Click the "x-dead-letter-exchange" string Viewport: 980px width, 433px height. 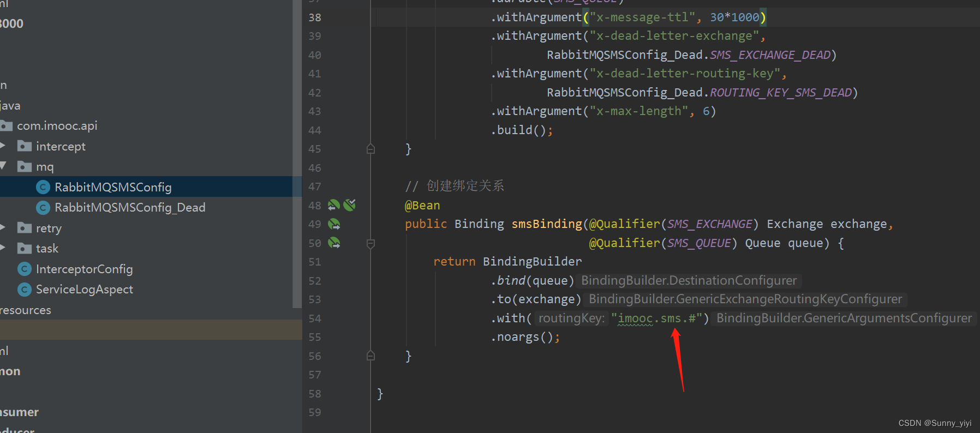[x=674, y=36]
